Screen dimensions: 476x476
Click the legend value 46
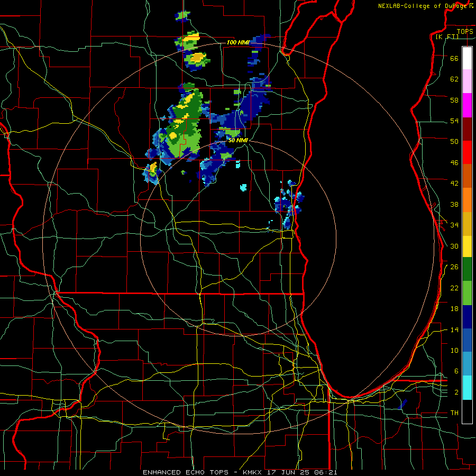(x=454, y=163)
